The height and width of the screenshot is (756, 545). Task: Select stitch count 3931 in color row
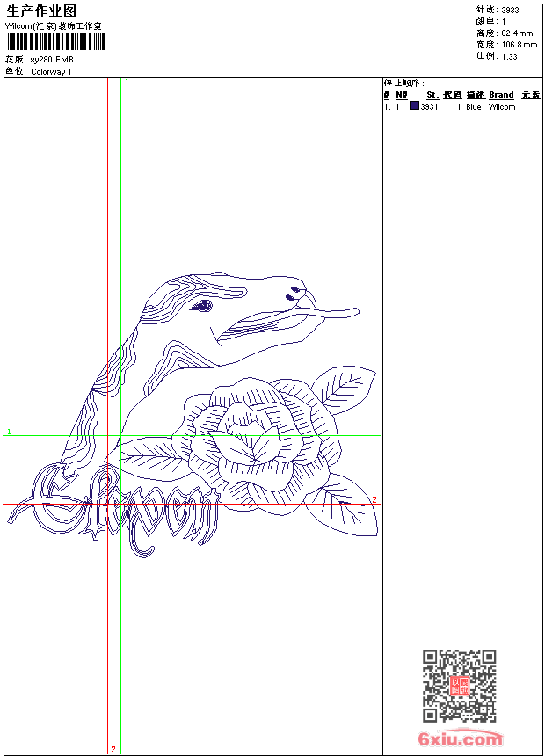429,106
